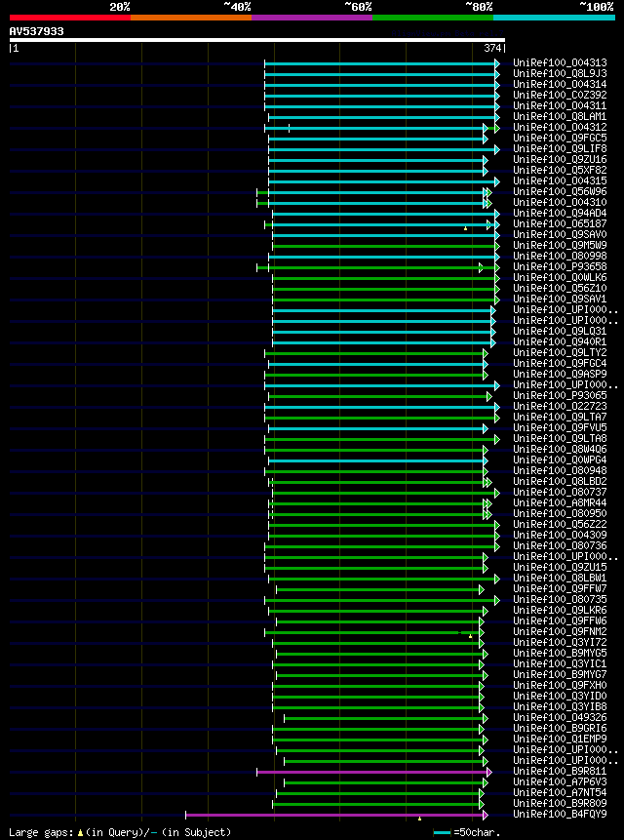The image size is (624, 840).
Task: Click the green ~80% legend segment
Action: pos(433,18)
